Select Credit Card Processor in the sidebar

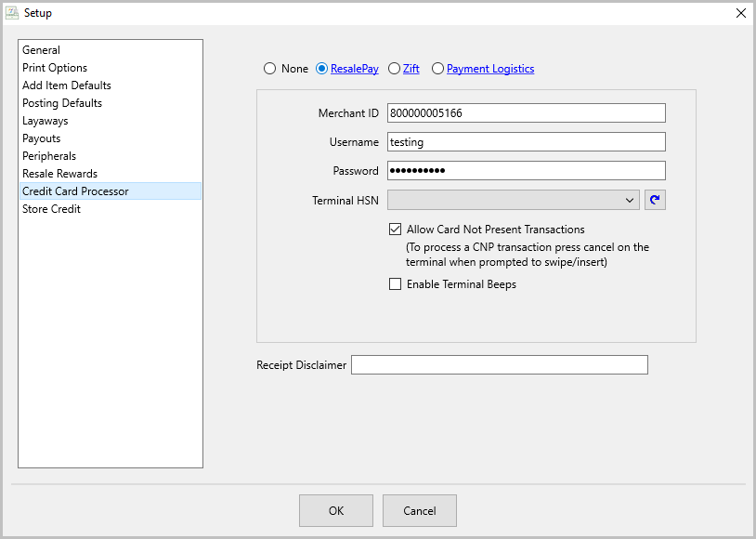(x=110, y=191)
